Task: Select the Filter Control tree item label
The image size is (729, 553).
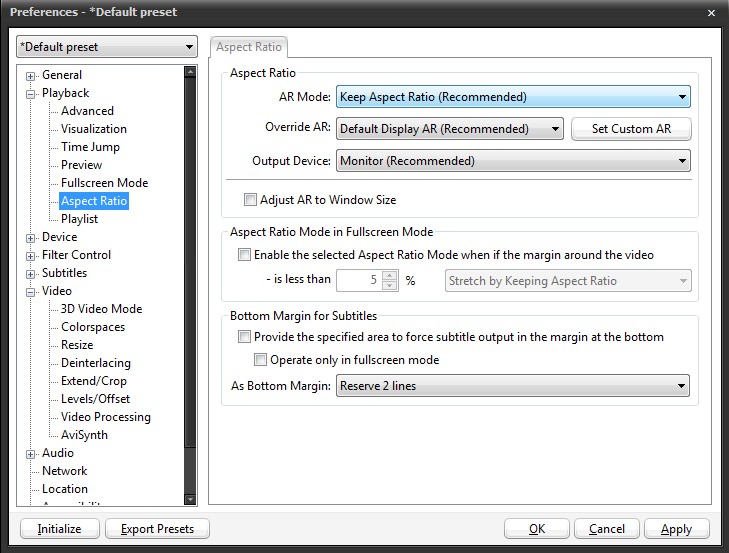Action: (76, 255)
